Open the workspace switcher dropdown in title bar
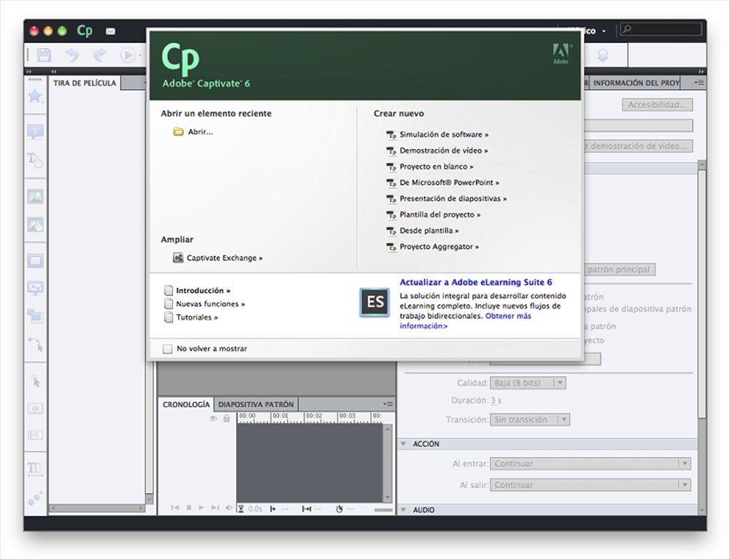730x560 pixels. [x=604, y=31]
